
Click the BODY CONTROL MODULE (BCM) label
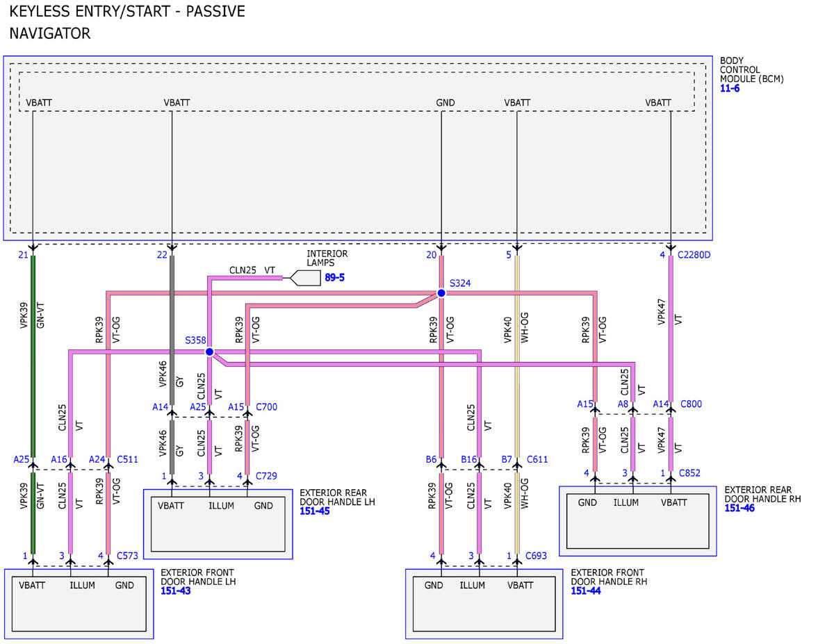(751, 70)
